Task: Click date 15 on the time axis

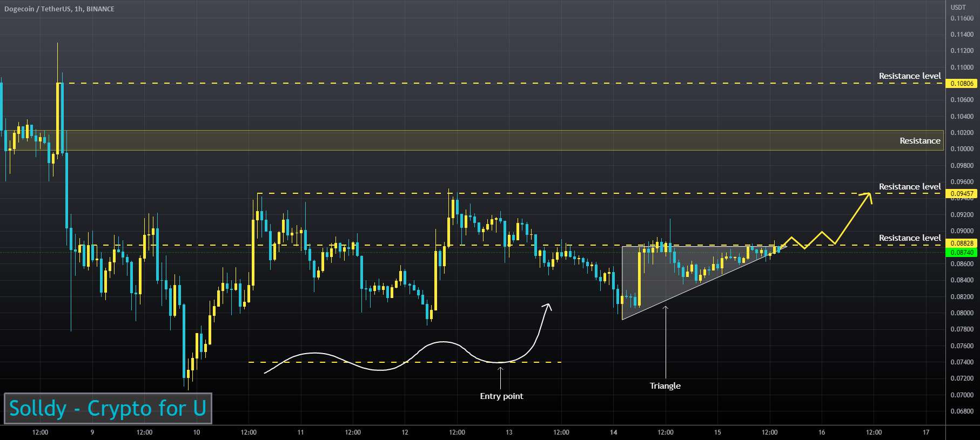Action: tap(717, 432)
